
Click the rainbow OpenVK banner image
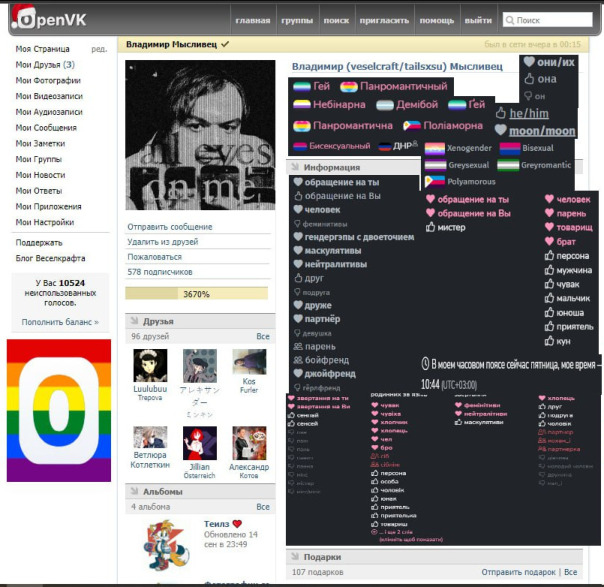coord(59,410)
